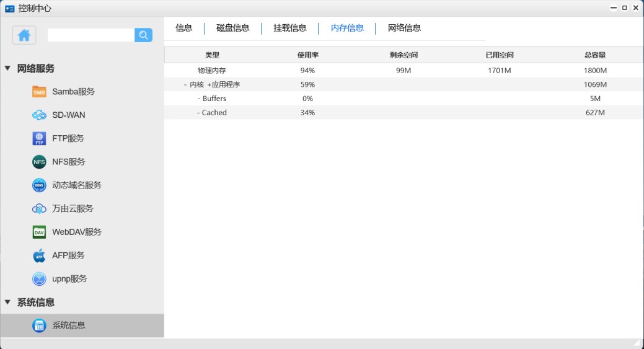
Task: Select the FTP服务 icon
Action: [x=39, y=138]
